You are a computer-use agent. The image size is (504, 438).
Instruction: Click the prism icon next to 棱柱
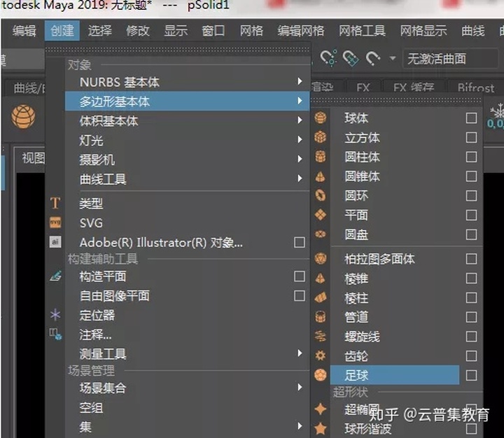point(320,297)
